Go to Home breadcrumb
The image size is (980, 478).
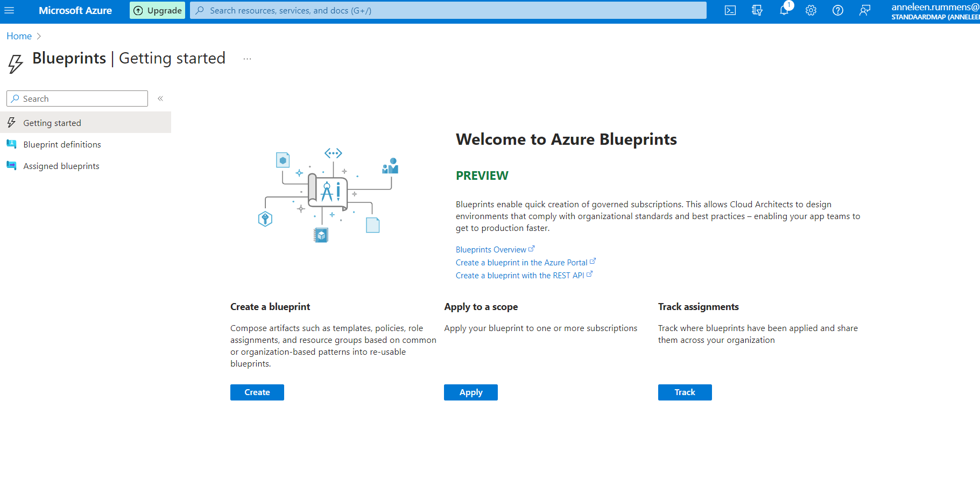pyautogui.click(x=19, y=36)
